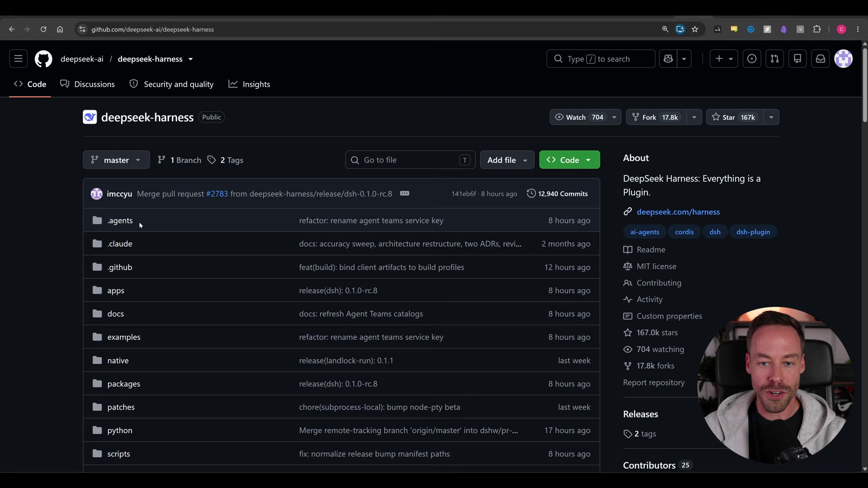Open deepseek.com/harness website link
868x488 pixels.
(678, 212)
